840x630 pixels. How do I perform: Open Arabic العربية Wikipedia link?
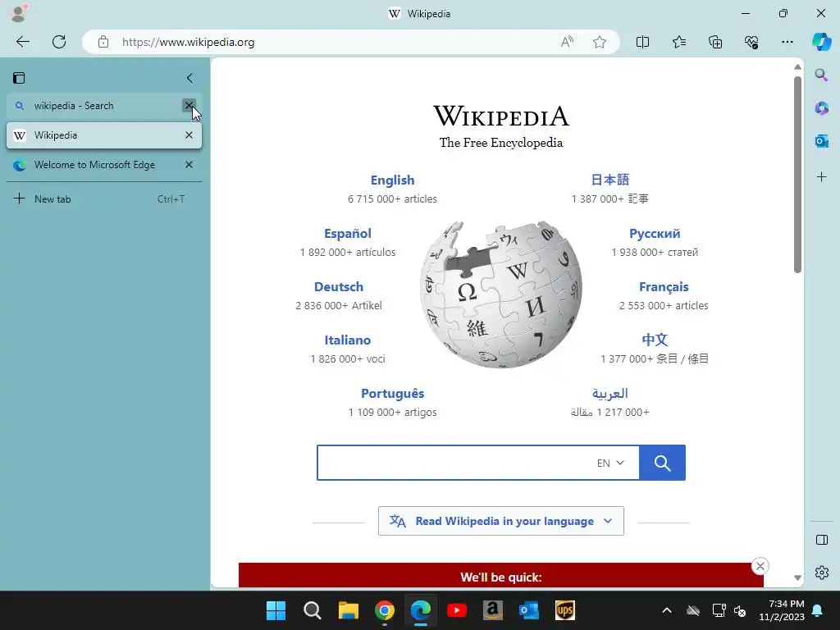click(609, 393)
